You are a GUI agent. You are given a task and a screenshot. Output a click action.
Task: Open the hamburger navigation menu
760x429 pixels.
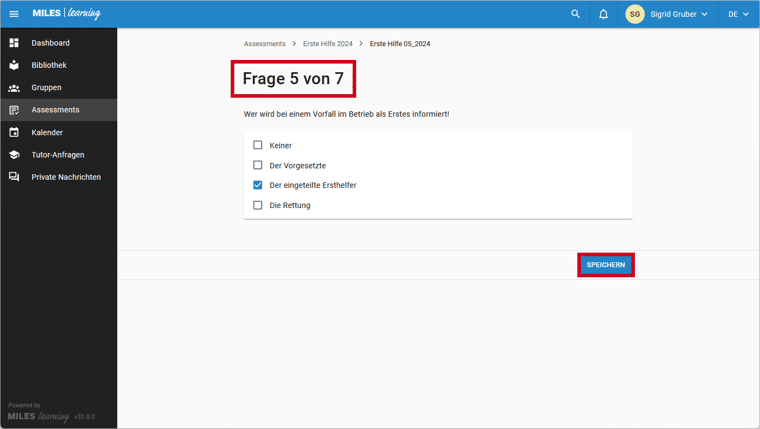point(14,14)
